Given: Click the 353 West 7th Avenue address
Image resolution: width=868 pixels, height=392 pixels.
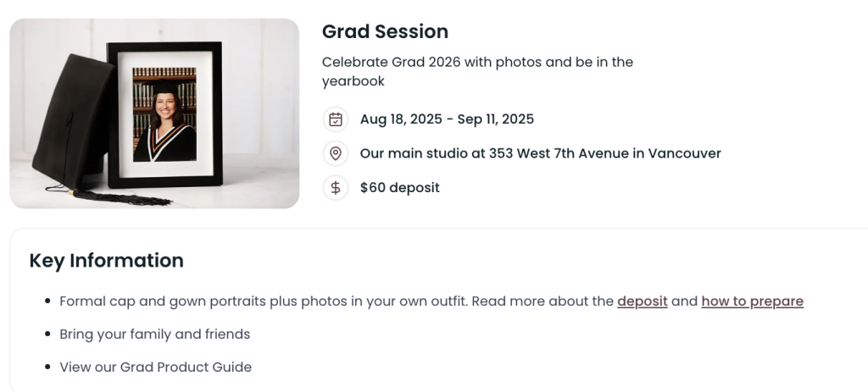Looking at the screenshot, I should [x=540, y=153].
